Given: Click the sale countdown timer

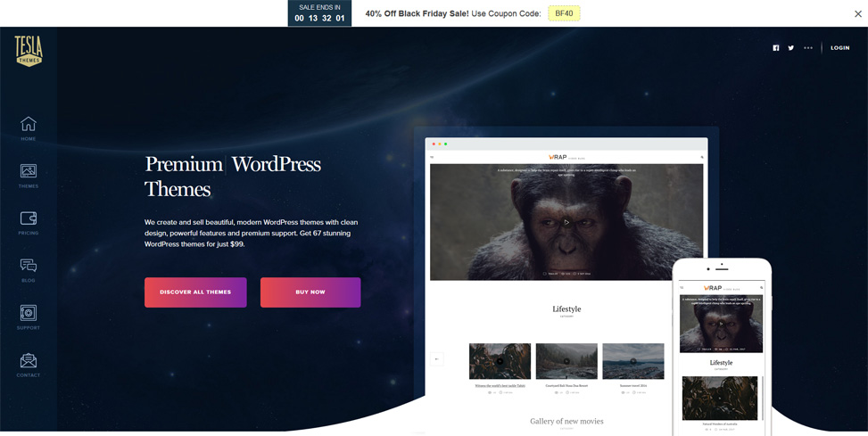Looking at the screenshot, I should pyautogui.click(x=319, y=13).
